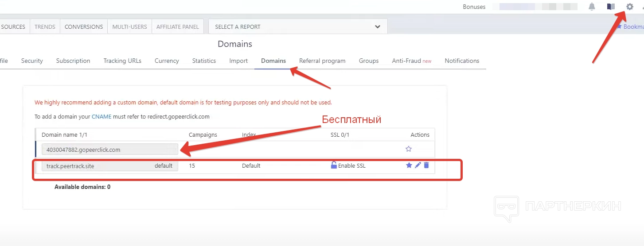The height and width of the screenshot is (246, 644).
Task: Open Security settings tab
Action: pos(32,61)
